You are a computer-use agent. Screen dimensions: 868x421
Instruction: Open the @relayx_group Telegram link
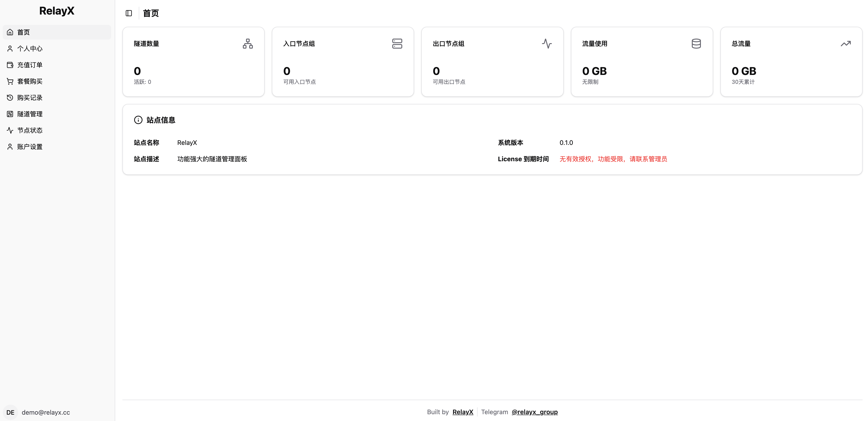click(x=535, y=412)
